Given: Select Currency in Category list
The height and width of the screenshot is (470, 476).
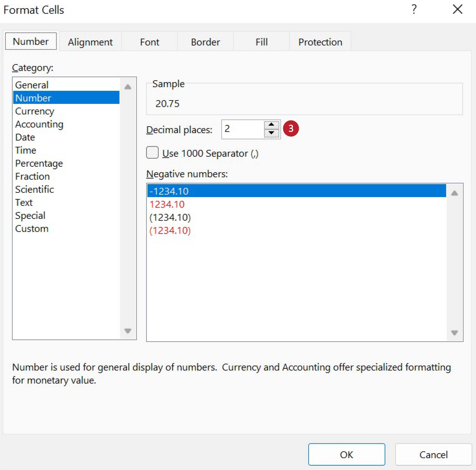Looking at the screenshot, I should [x=34, y=111].
